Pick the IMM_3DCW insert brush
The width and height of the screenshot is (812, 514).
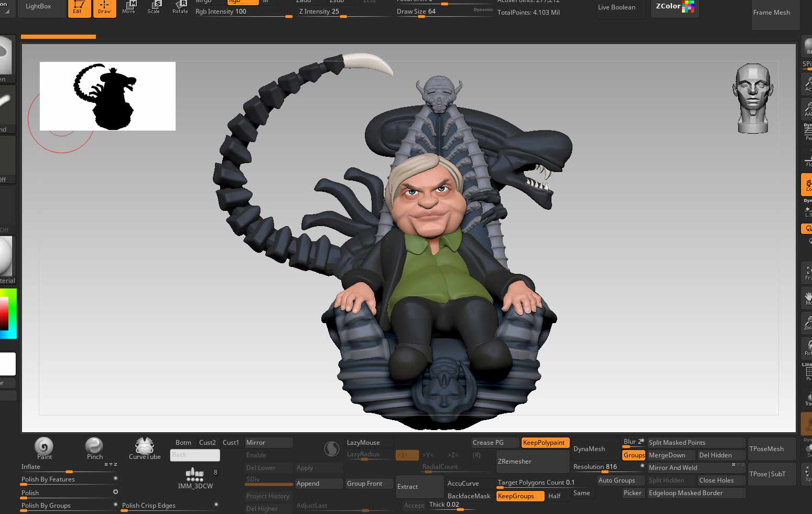click(x=195, y=476)
